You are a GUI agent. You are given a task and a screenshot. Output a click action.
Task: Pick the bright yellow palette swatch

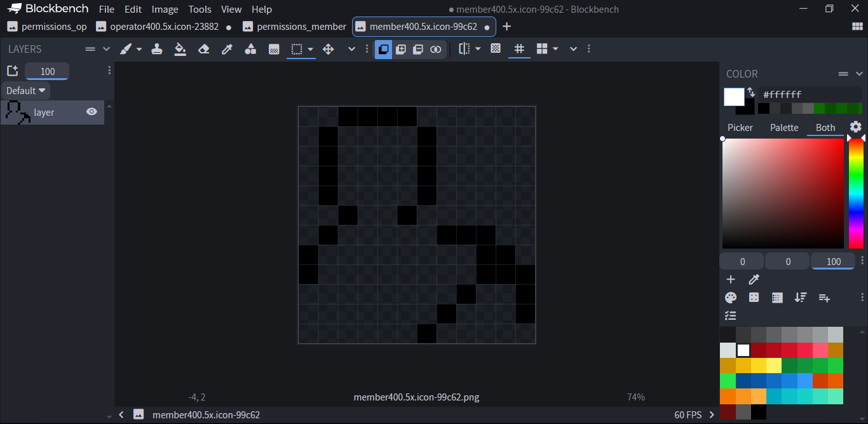[x=758, y=366]
